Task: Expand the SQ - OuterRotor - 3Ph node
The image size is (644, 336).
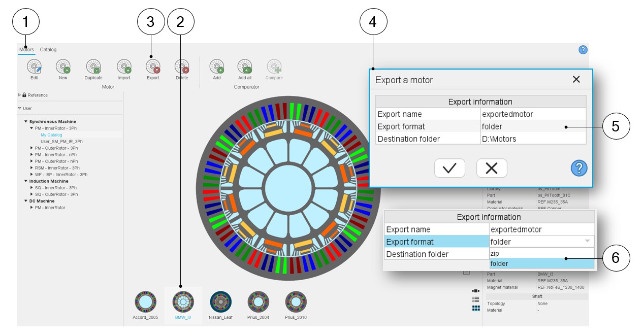Action: 31,194
